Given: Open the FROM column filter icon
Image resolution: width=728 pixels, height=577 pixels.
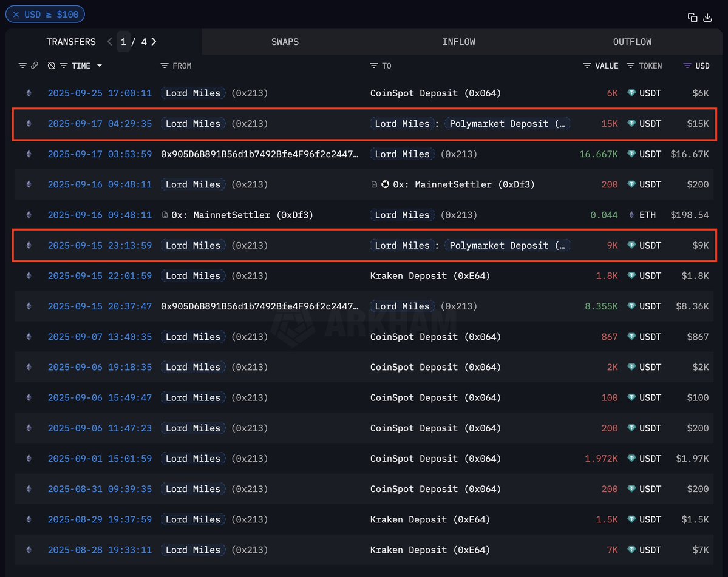Looking at the screenshot, I should point(165,66).
